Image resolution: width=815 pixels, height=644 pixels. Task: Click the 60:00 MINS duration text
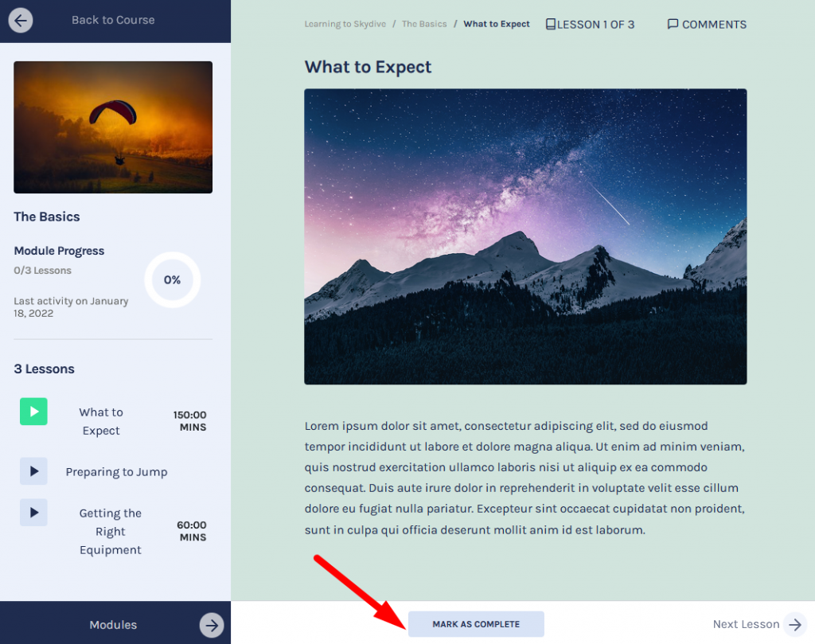coord(191,531)
